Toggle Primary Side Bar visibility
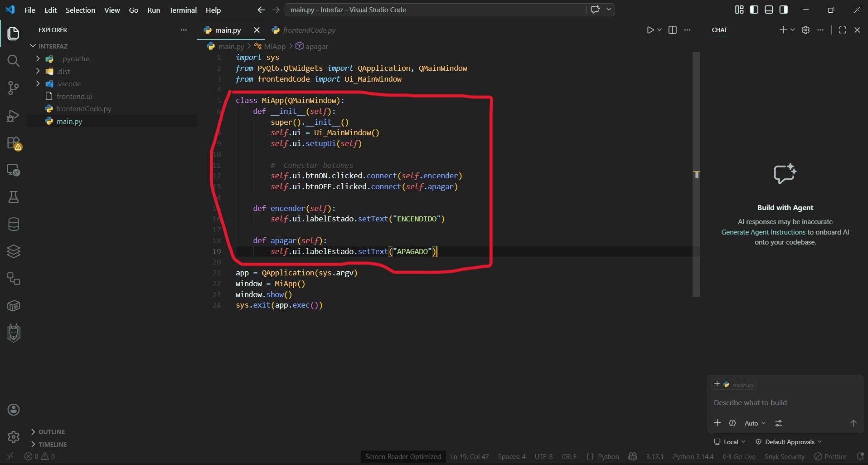868x465 pixels. pos(754,10)
